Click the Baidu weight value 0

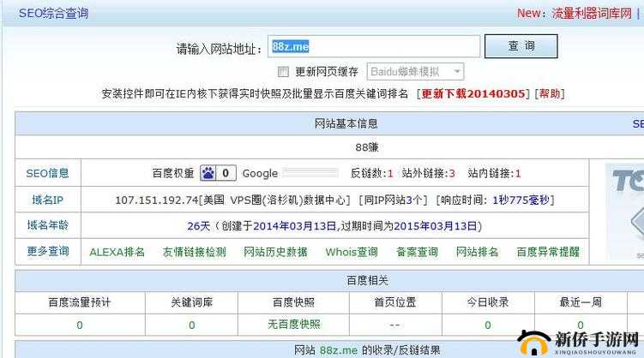[226, 173]
